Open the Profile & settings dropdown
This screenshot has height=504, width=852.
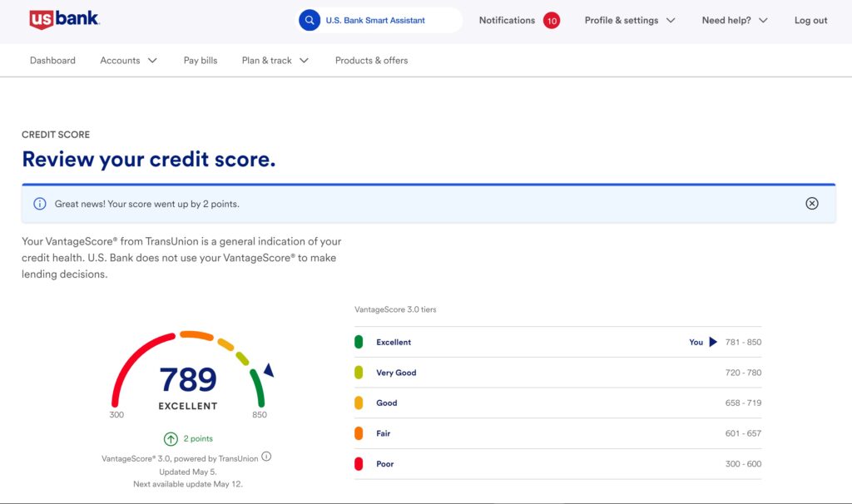coord(629,20)
